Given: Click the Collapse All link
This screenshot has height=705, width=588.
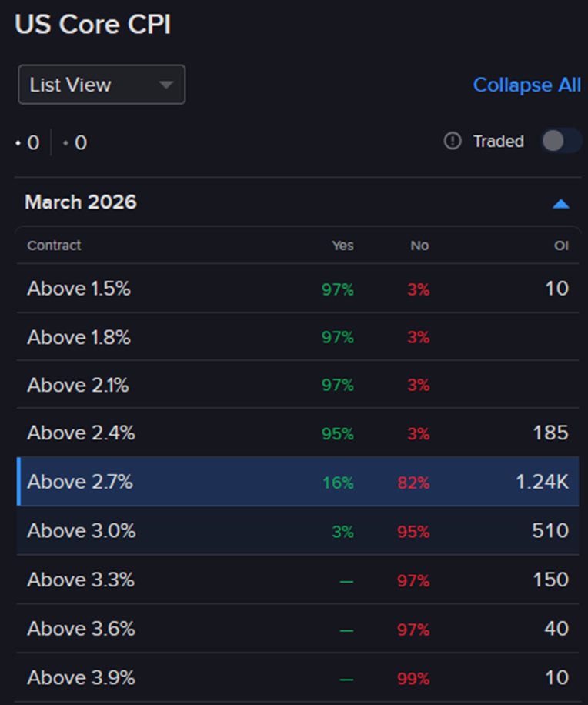Looking at the screenshot, I should 526,85.
